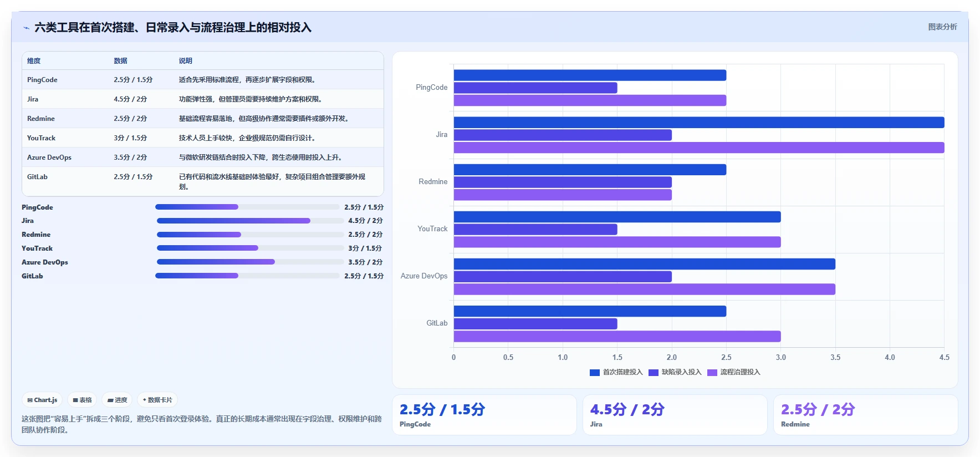Viewport: 980px width, 457px height.
Task: Click the 3.5分 / 2分 value beside the Azure DevOps progress bar
Action: point(365,262)
